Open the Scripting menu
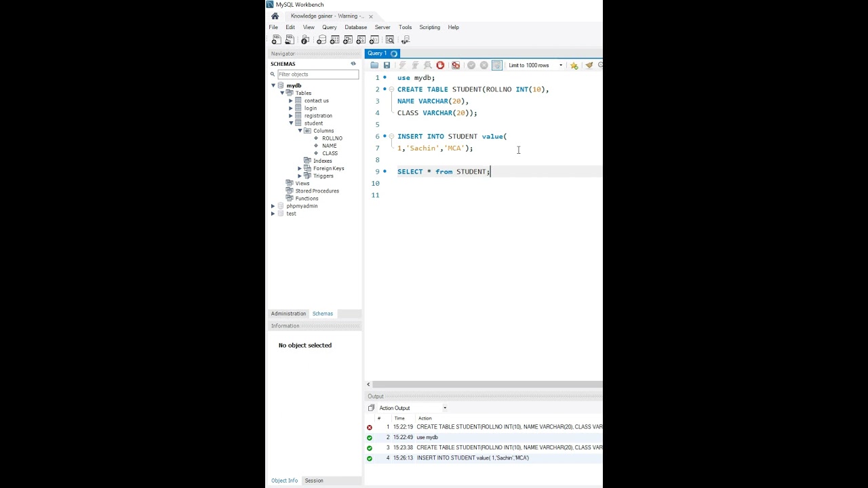The height and width of the screenshot is (488, 868). [429, 27]
